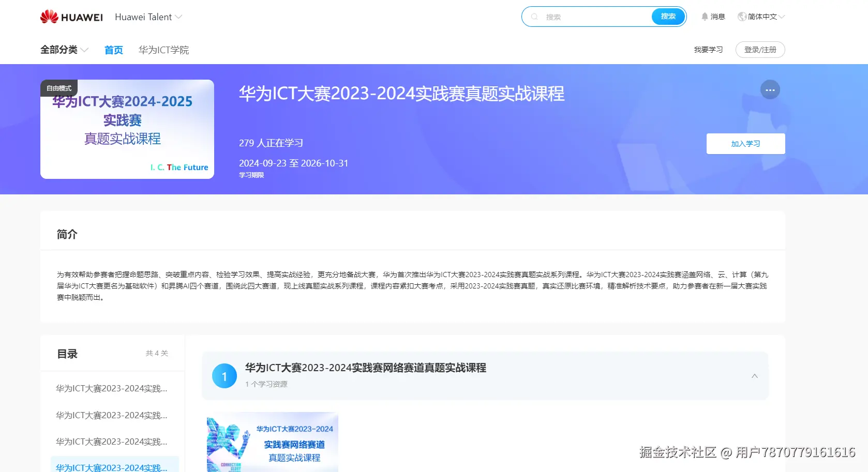Click the 279 人正在学习 text
Viewport: 868px width, 472px height.
pos(271,143)
